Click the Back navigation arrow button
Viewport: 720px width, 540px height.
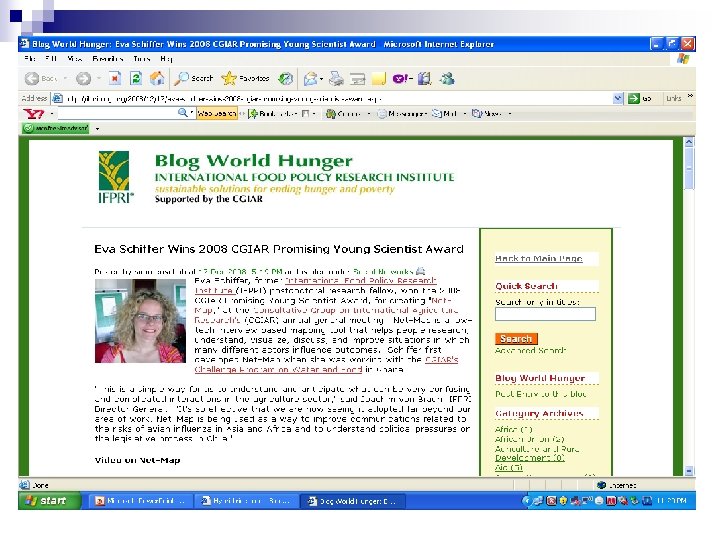pos(32,79)
